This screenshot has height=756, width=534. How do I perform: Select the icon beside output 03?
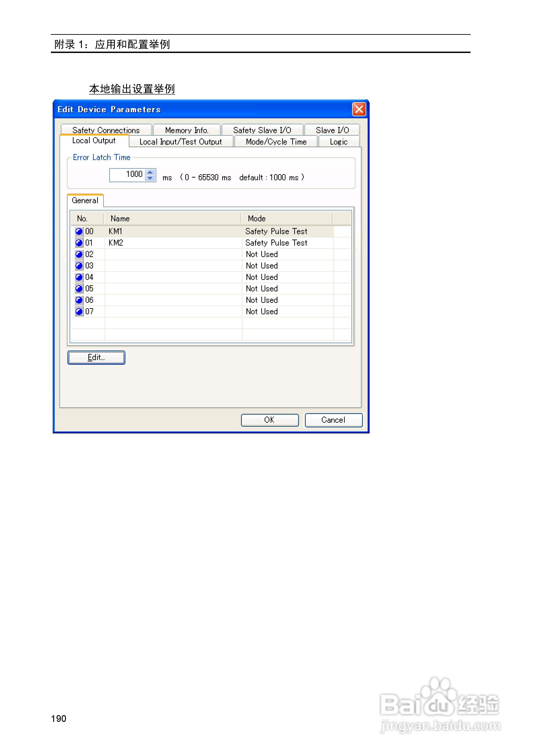point(79,266)
